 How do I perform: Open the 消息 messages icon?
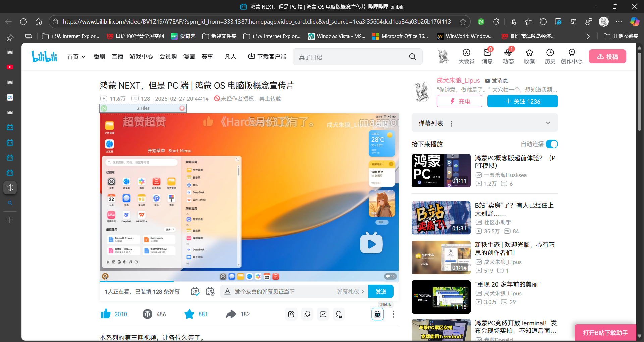click(x=487, y=56)
